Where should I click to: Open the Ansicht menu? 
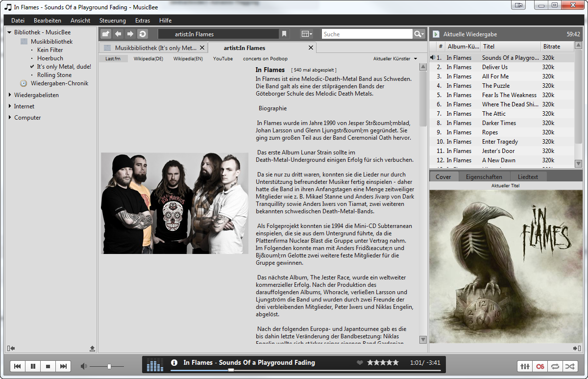pyautogui.click(x=80, y=21)
